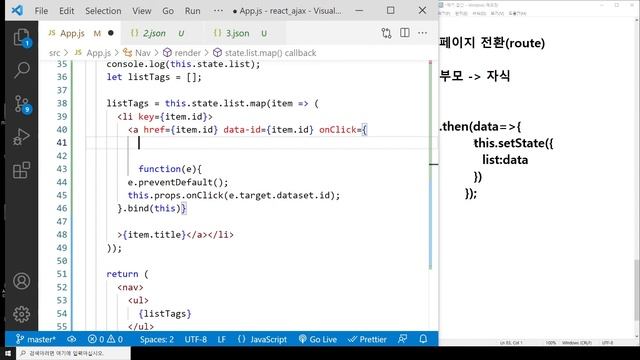640x360 pixels.
Task: Click Notepad window vertical scrollbar
Action: click(637, 290)
